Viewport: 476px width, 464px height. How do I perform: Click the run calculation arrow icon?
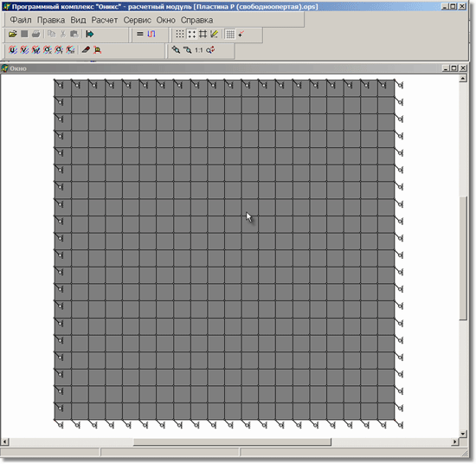coord(89,34)
